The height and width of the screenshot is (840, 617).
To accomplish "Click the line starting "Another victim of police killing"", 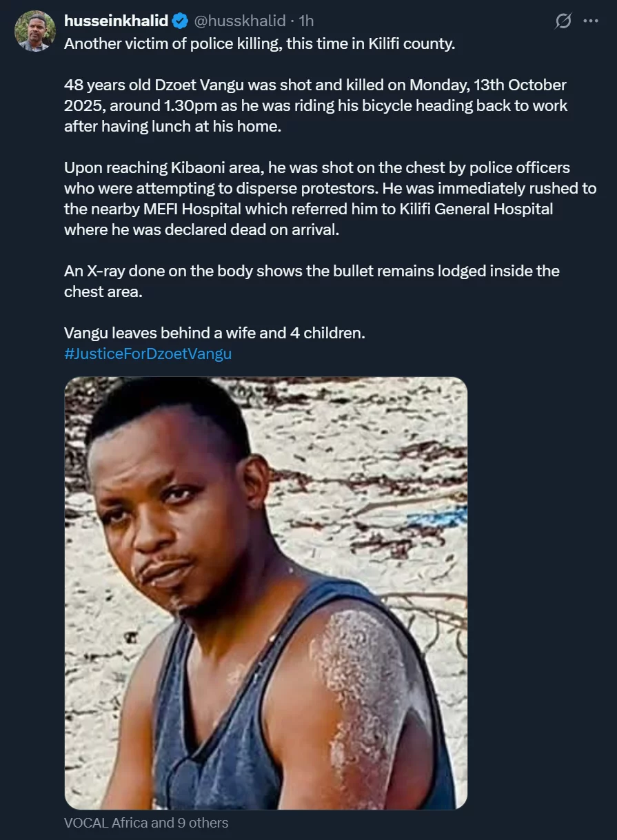I will (x=260, y=43).
